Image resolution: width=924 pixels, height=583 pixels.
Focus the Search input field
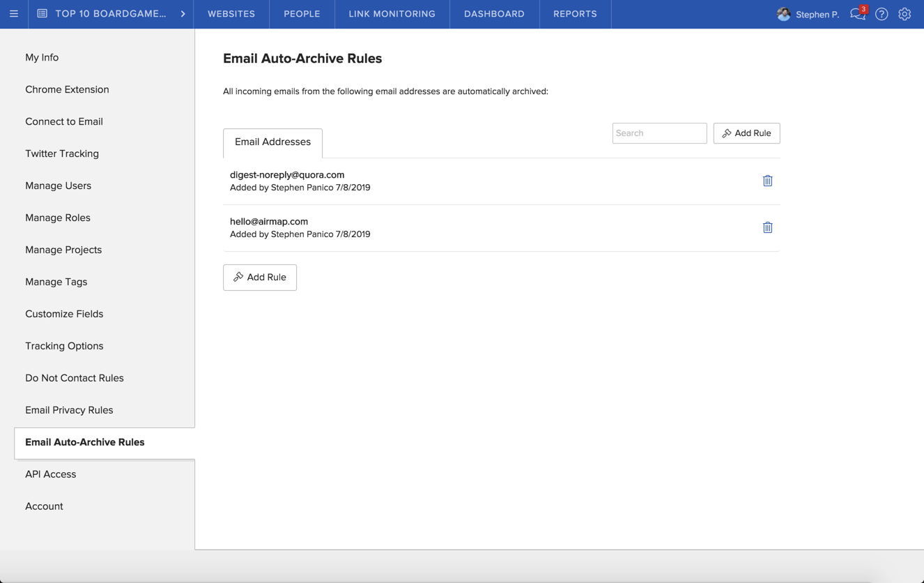659,133
